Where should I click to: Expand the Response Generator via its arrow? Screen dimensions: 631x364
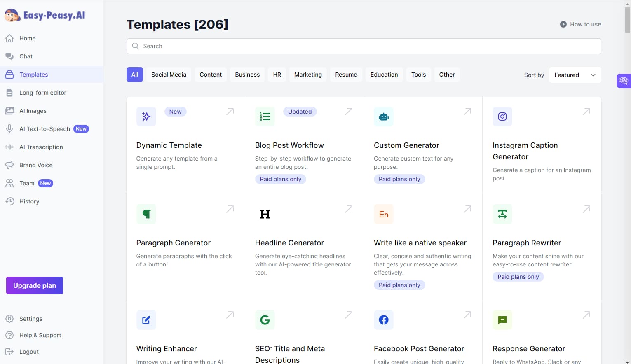click(x=586, y=315)
